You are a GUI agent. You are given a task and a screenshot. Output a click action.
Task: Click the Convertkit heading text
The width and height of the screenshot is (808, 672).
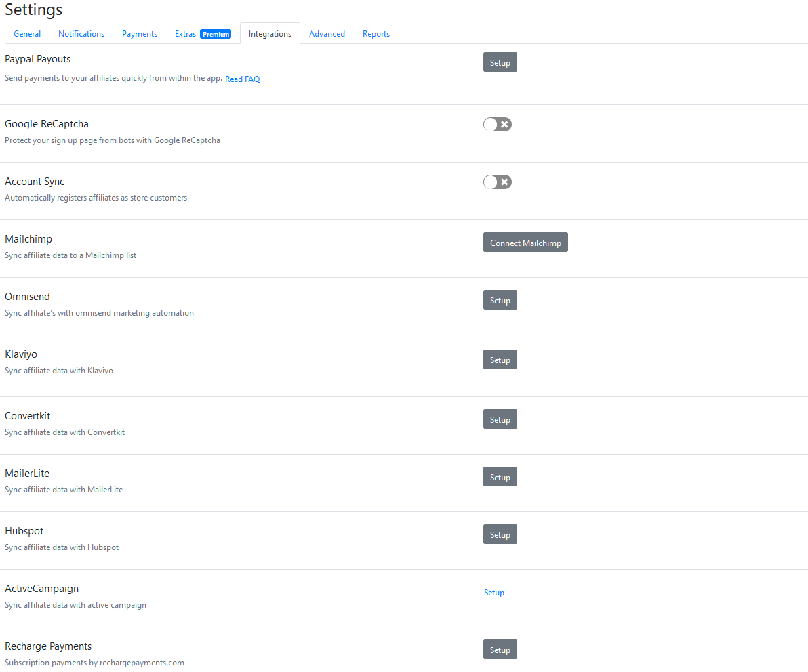[27, 416]
